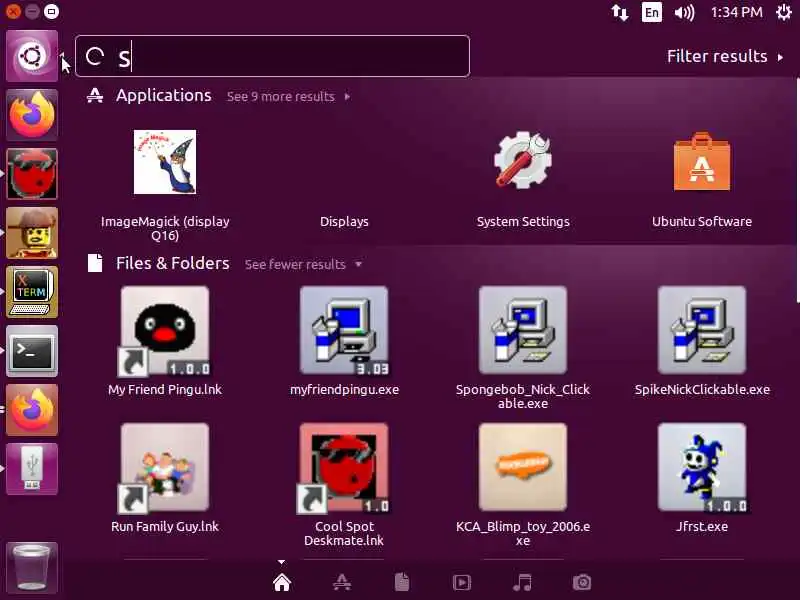The height and width of the screenshot is (600, 800).
Task: Open the Ubuntu Dash home button
Action: point(32,56)
